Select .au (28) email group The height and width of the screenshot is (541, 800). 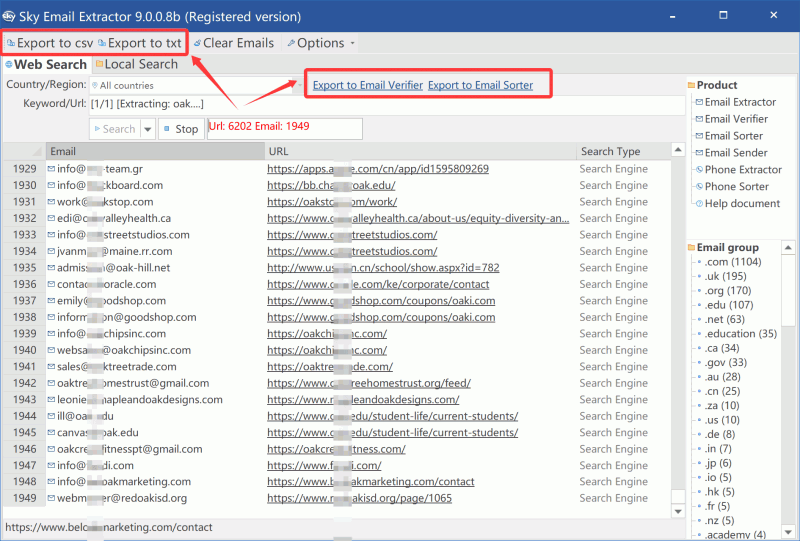point(722,377)
